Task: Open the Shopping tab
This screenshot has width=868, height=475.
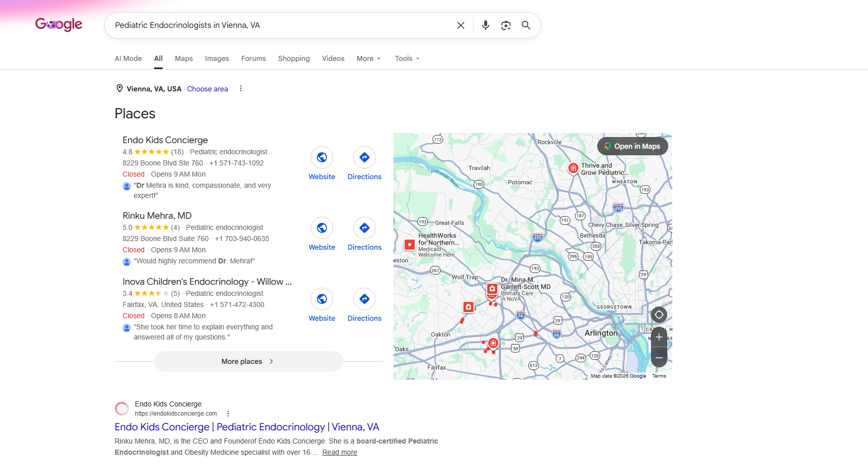Action: tap(294, 58)
